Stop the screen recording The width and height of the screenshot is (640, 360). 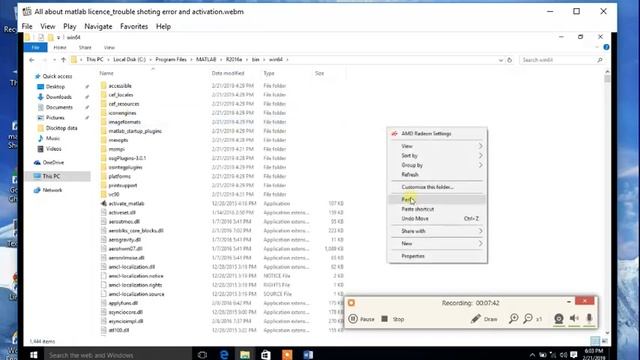pos(393,319)
